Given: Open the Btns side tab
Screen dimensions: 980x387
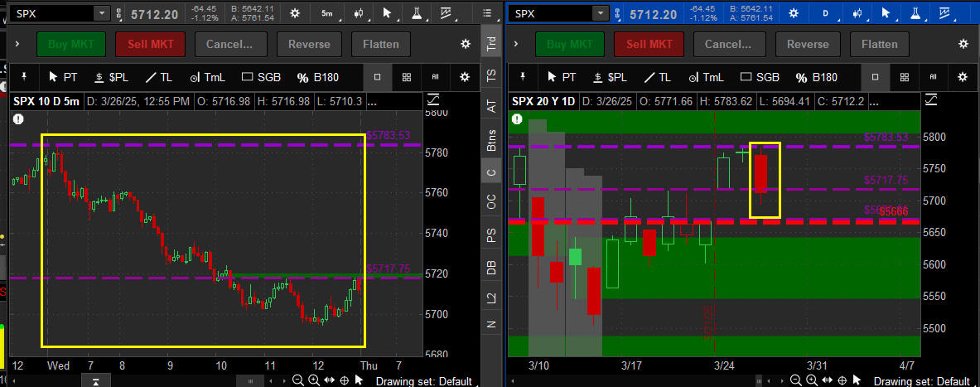Looking at the screenshot, I should coord(491,141).
